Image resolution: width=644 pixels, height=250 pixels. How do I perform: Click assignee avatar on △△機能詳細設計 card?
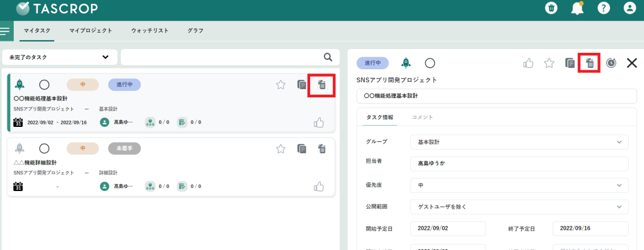(x=105, y=186)
